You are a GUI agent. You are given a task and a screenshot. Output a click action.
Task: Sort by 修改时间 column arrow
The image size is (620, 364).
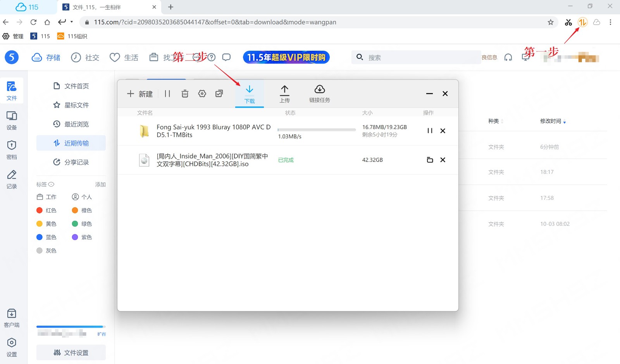pos(565,122)
